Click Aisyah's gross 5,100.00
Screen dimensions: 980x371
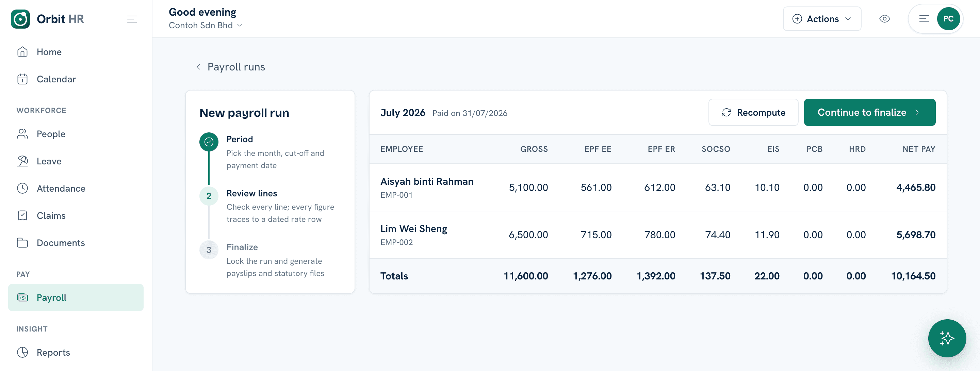coord(528,188)
